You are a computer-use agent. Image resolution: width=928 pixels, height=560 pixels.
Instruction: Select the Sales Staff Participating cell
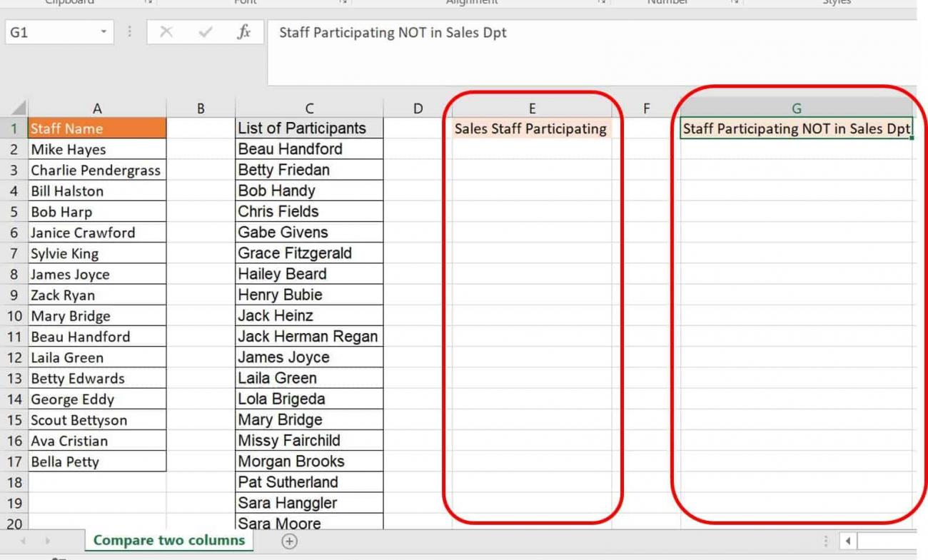pyautogui.click(x=531, y=128)
